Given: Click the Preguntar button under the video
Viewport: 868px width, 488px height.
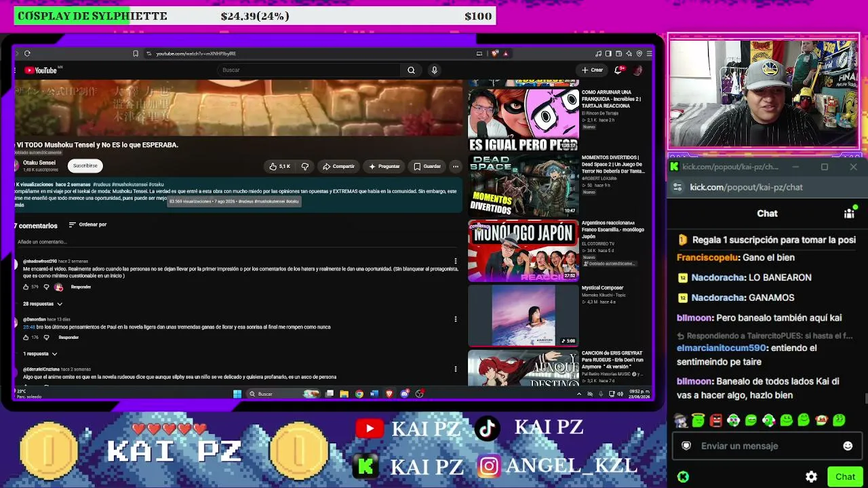Looking at the screenshot, I should pos(384,166).
